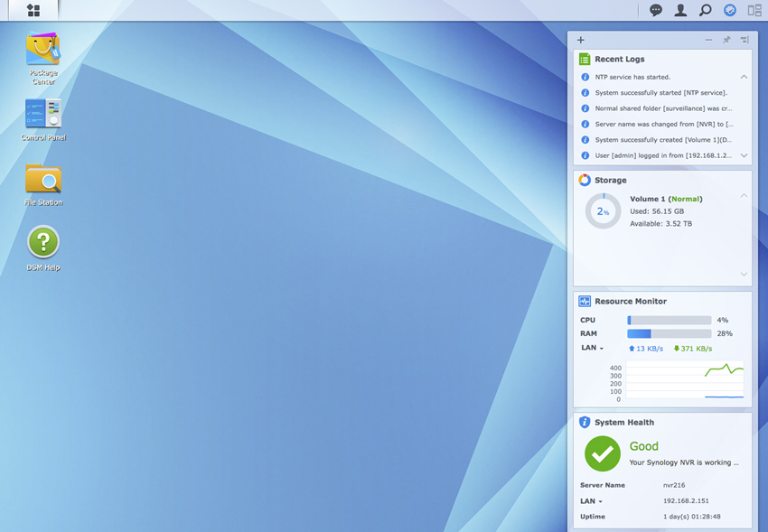The width and height of the screenshot is (768, 532).
Task: Pin the widget panel
Action: (726, 40)
